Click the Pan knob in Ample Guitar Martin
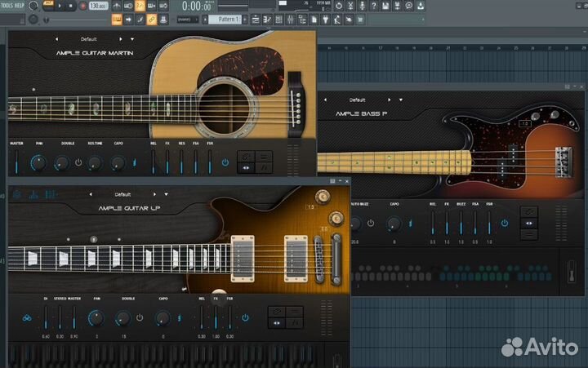 [38, 162]
